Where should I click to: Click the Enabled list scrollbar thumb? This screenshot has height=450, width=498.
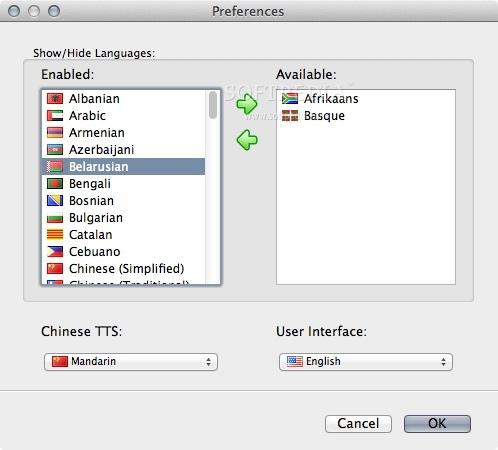(213, 105)
